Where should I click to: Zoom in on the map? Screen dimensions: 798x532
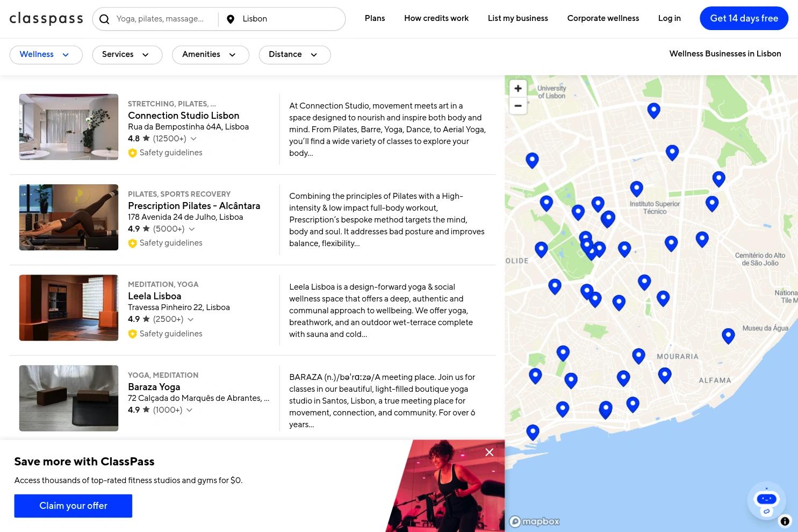pos(518,89)
